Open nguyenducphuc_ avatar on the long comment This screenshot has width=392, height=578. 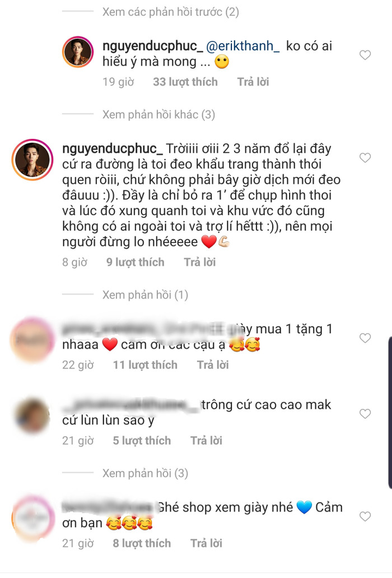pyautogui.click(x=32, y=160)
